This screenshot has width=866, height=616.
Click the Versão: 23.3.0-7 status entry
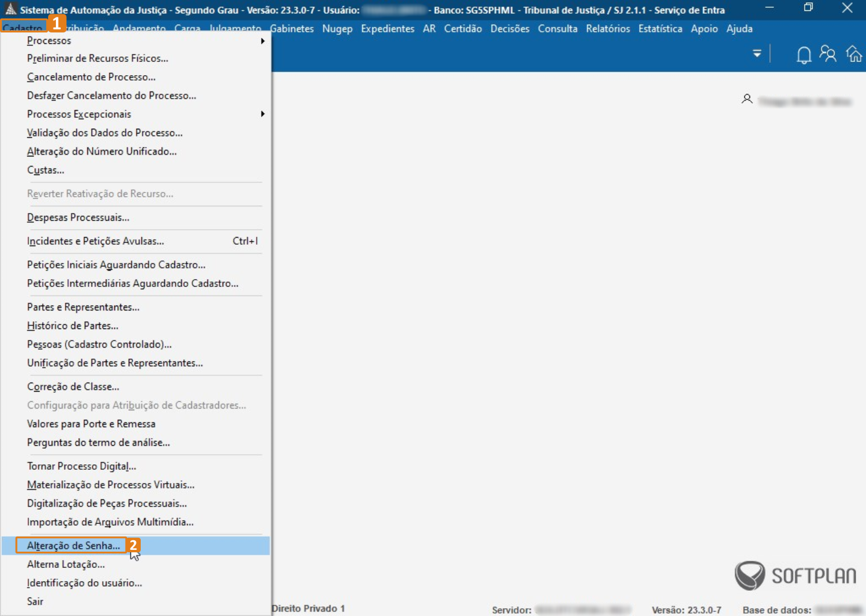tap(687, 610)
